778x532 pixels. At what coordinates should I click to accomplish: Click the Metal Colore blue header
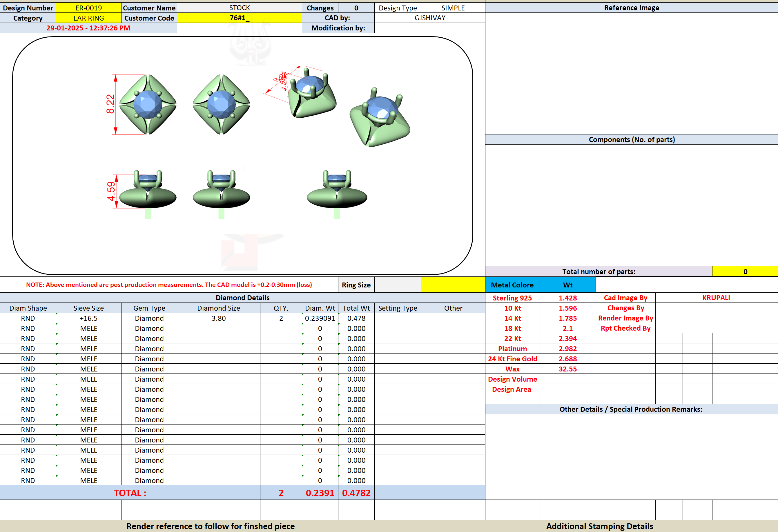click(x=512, y=285)
